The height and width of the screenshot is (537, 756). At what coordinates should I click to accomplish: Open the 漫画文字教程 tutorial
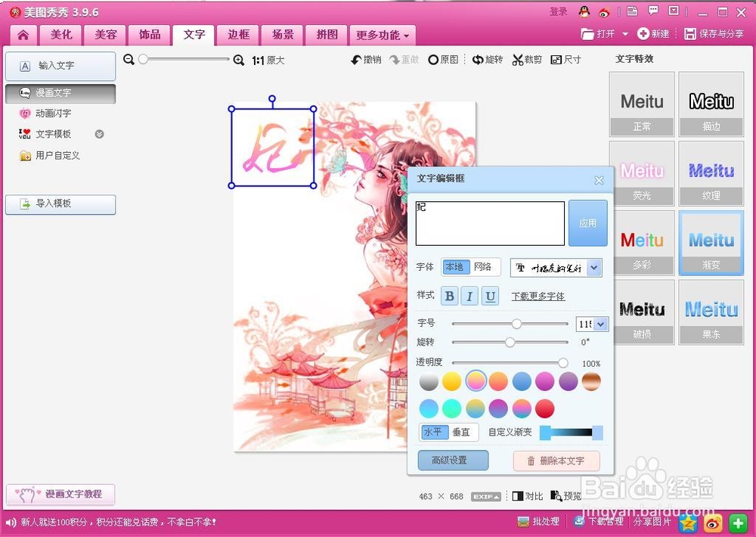60,495
